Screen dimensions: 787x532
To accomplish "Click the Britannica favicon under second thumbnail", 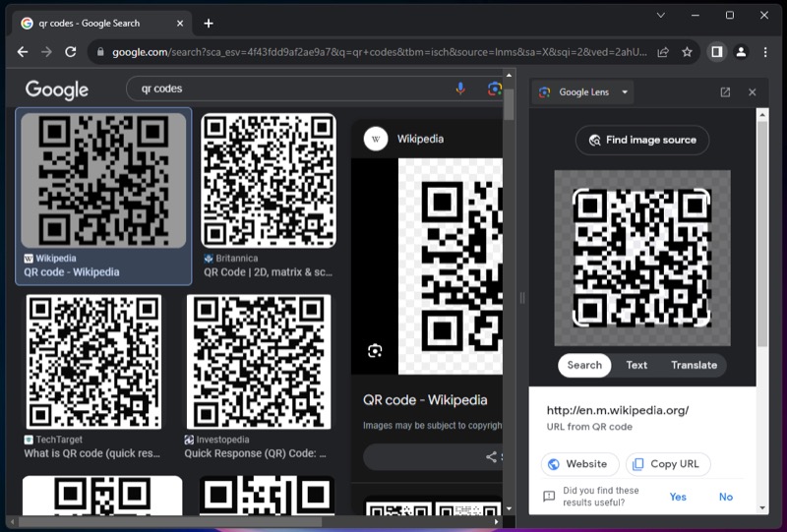I will 209,259.
